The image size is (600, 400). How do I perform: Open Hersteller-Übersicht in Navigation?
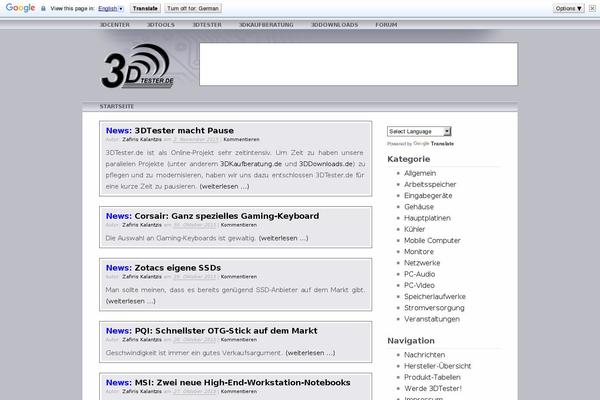tap(438, 366)
